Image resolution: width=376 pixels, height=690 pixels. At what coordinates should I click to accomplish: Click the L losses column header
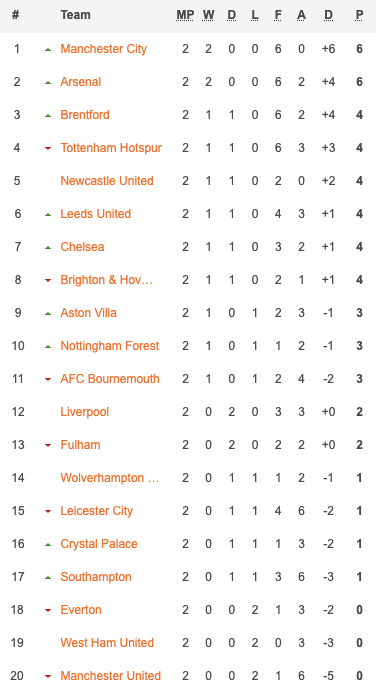pyautogui.click(x=254, y=15)
